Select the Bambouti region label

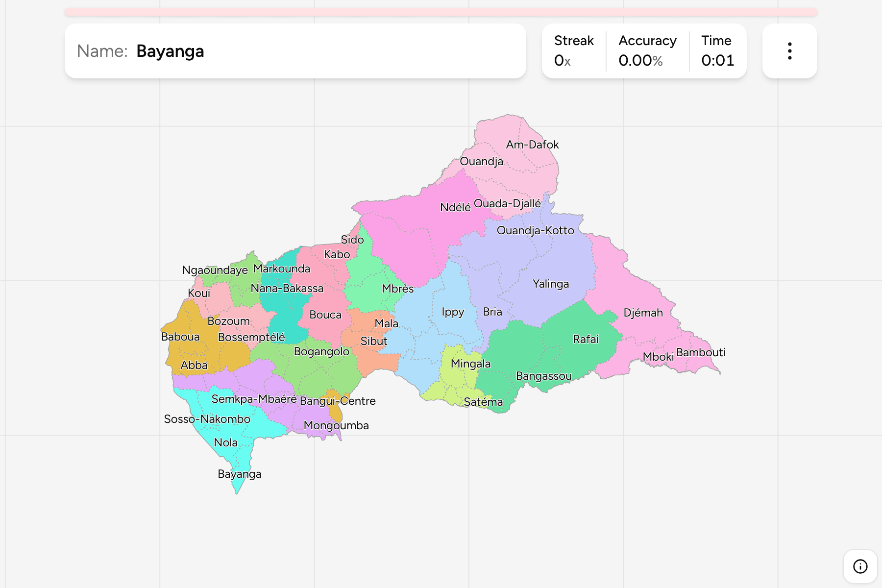[701, 352]
